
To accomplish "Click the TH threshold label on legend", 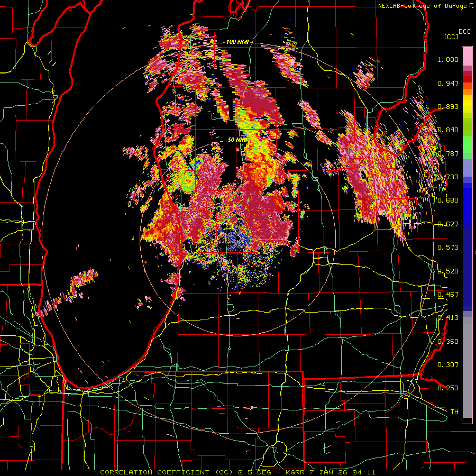I will 454,412.
